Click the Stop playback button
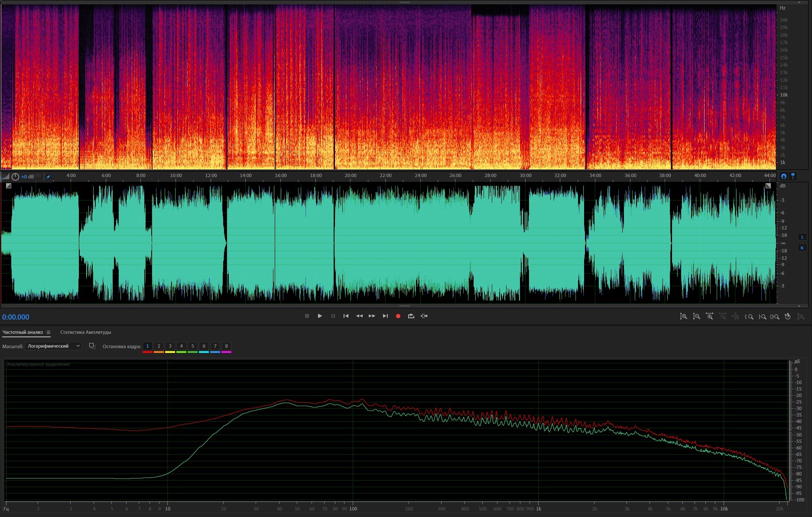This screenshot has width=812, height=517. (307, 316)
